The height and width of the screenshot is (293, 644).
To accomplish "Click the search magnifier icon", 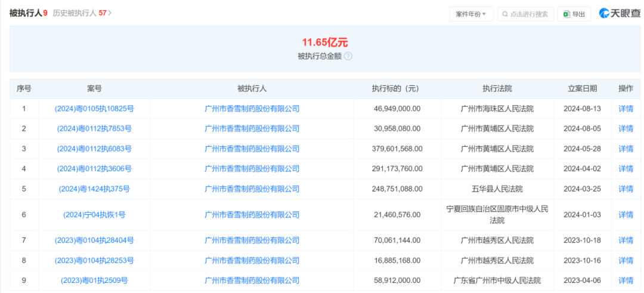I will (x=504, y=14).
